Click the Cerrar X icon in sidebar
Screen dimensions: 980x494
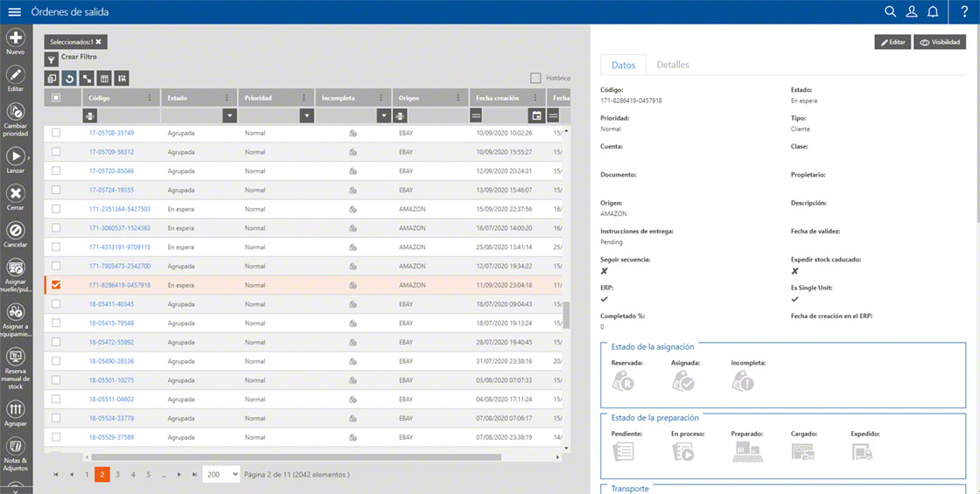pyautogui.click(x=15, y=193)
